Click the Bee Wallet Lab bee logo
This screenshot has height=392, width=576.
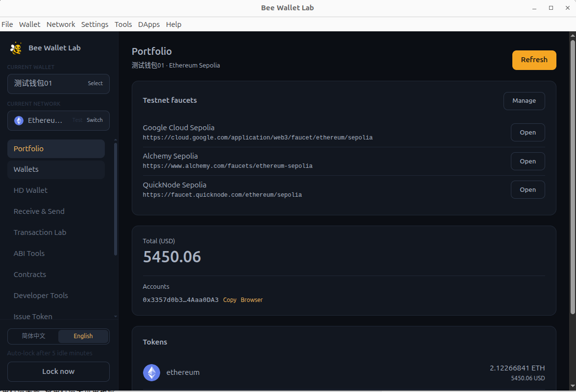tap(16, 48)
